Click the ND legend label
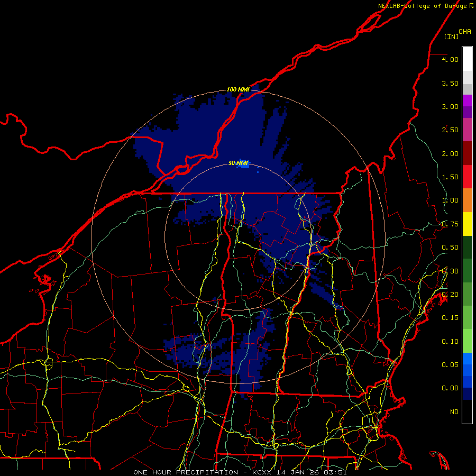Screen dimensions: 476x476 [x=454, y=412]
